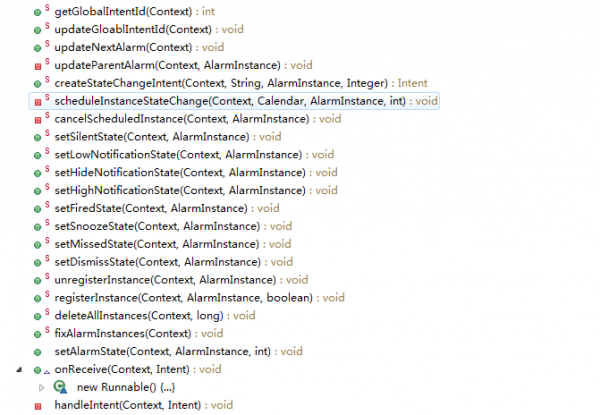600x415 pixels.
Task: Click the anonymous class icon for new Runnable()
Action: pos(60,387)
